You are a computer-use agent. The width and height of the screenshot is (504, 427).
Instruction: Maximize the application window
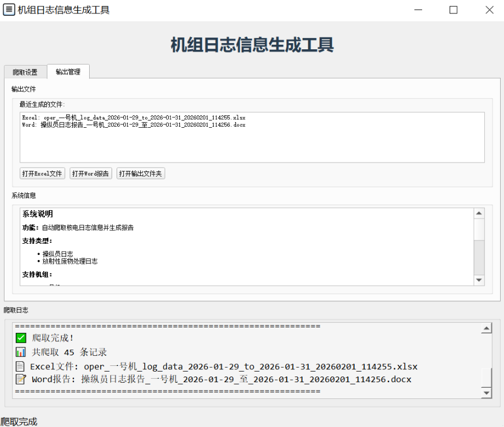pos(454,10)
